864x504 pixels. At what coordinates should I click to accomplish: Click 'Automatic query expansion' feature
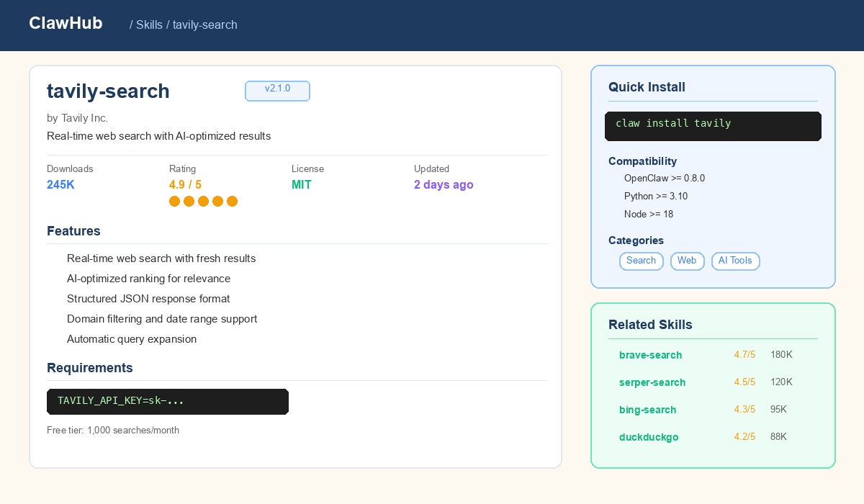[x=132, y=339]
